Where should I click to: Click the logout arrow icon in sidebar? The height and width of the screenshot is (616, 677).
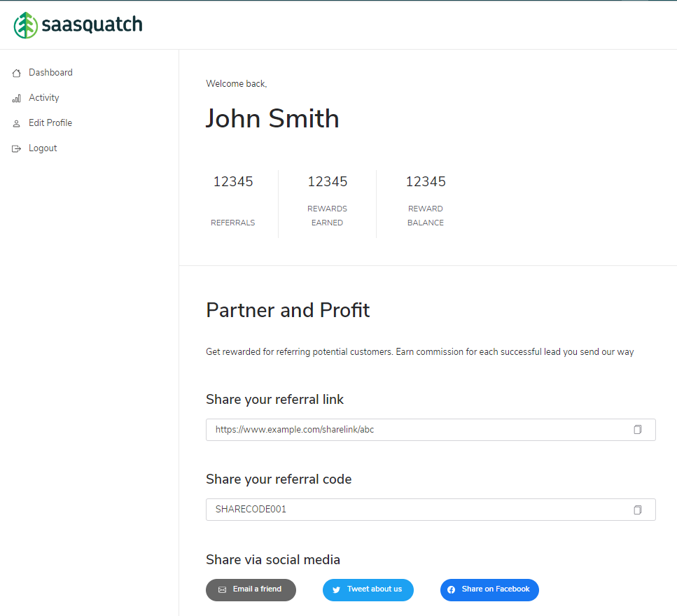[15, 148]
